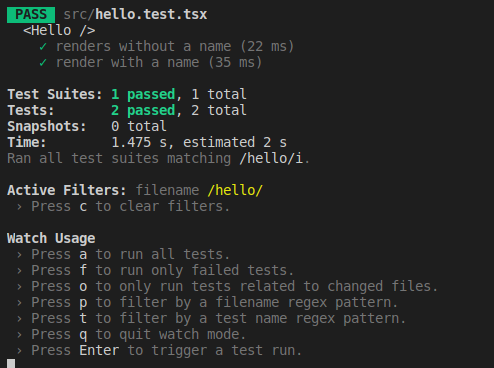Click the /hello/ active filter pattern
The width and height of the screenshot is (494, 368).
[235, 190]
